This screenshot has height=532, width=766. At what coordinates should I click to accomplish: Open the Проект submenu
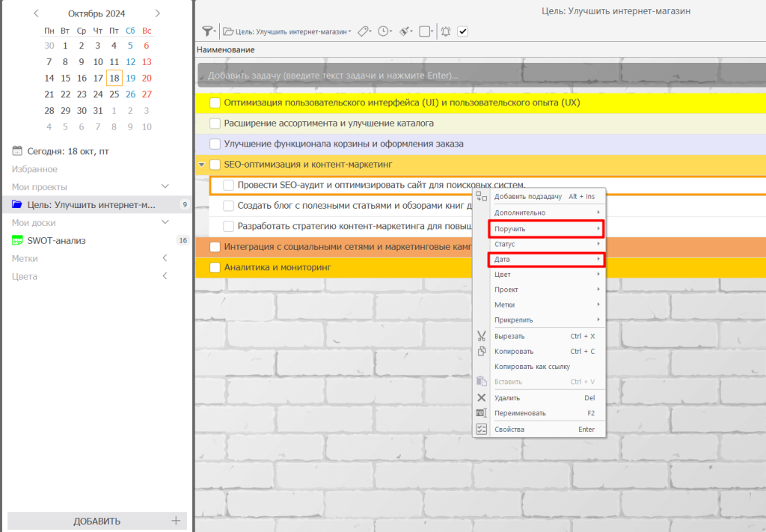(547, 290)
